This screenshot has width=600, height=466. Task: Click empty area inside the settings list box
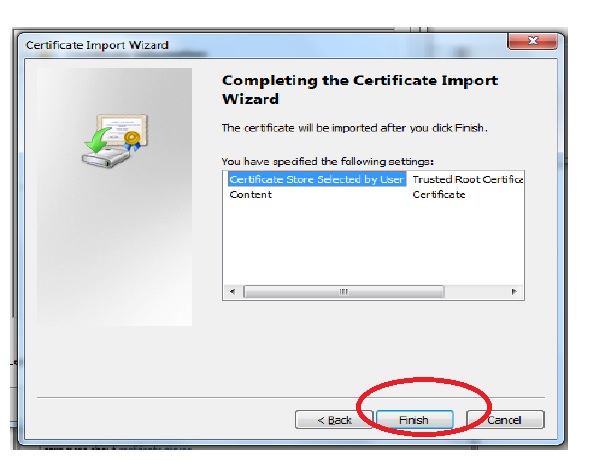pos(373,245)
